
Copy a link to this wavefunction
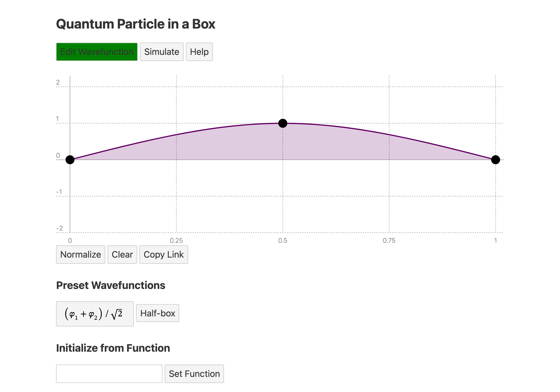pos(164,255)
